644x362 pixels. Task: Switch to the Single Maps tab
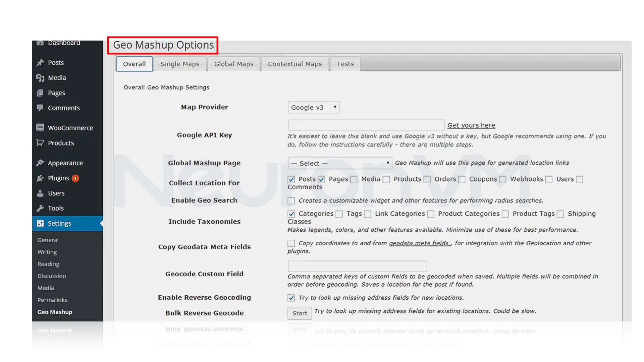180,64
